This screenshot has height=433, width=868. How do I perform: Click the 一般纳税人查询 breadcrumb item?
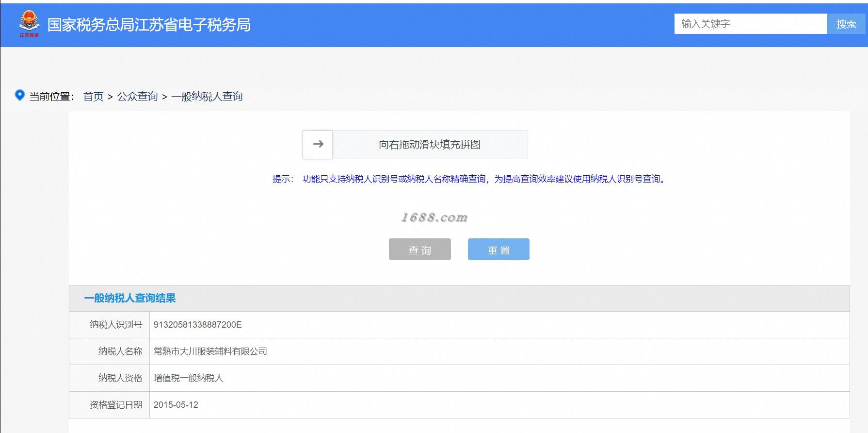point(207,97)
